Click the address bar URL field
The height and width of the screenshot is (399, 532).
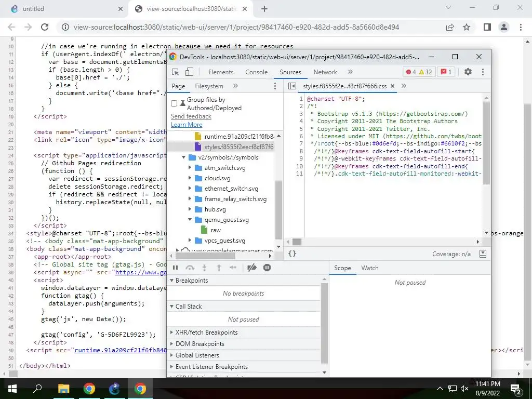pyautogui.click(x=236, y=27)
